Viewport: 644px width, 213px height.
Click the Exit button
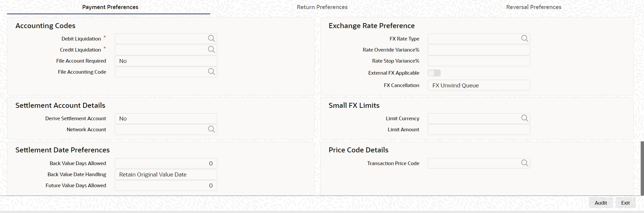coord(625,203)
